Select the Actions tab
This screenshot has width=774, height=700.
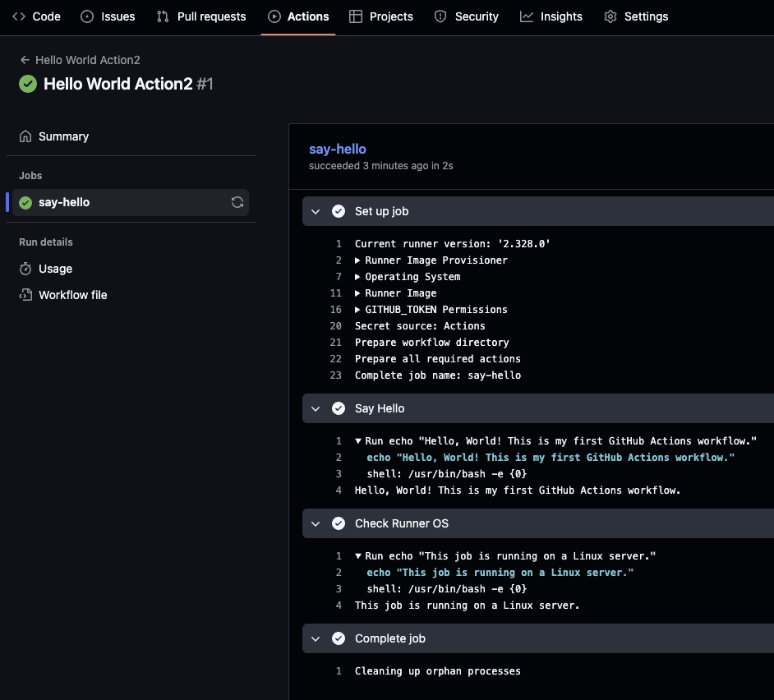click(x=298, y=16)
